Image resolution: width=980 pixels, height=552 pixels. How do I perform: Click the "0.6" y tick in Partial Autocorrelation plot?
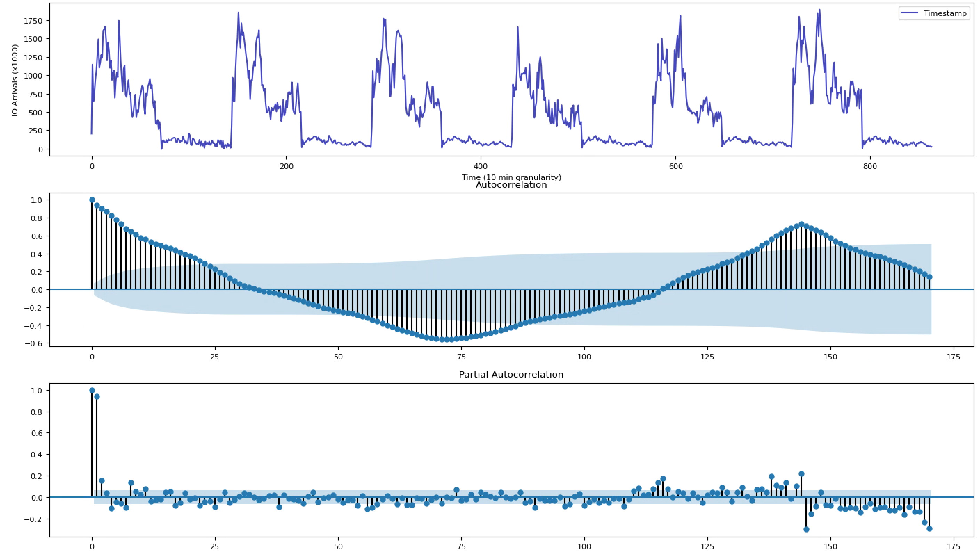pyautogui.click(x=36, y=433)
